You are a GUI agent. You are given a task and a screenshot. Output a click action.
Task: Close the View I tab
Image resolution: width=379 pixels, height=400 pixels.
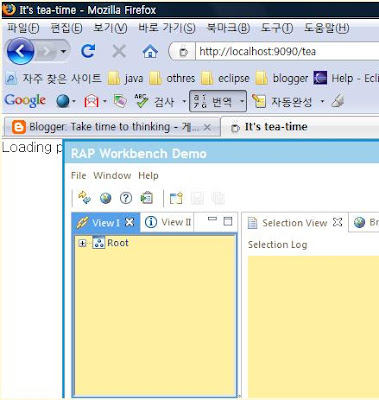[129, 222]
